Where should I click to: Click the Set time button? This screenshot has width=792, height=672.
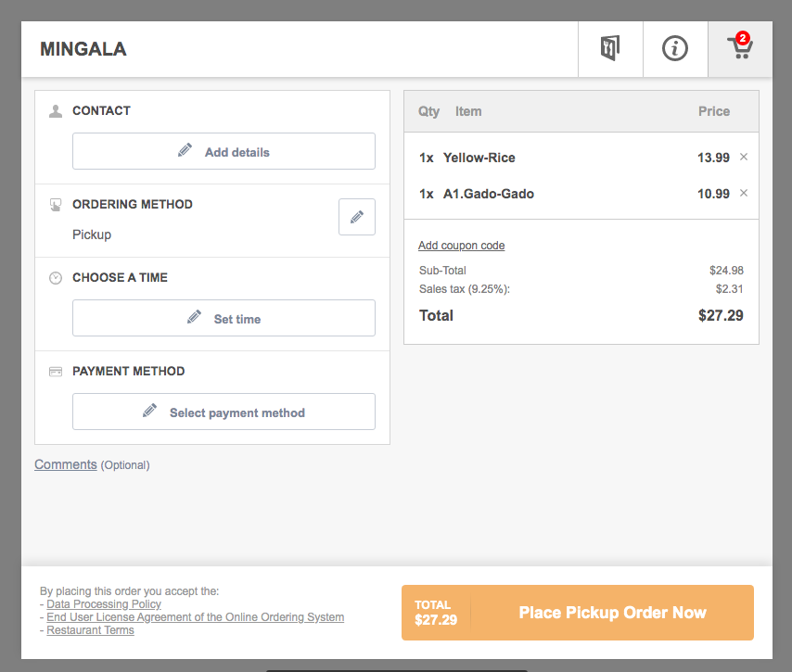pos(224,318)
